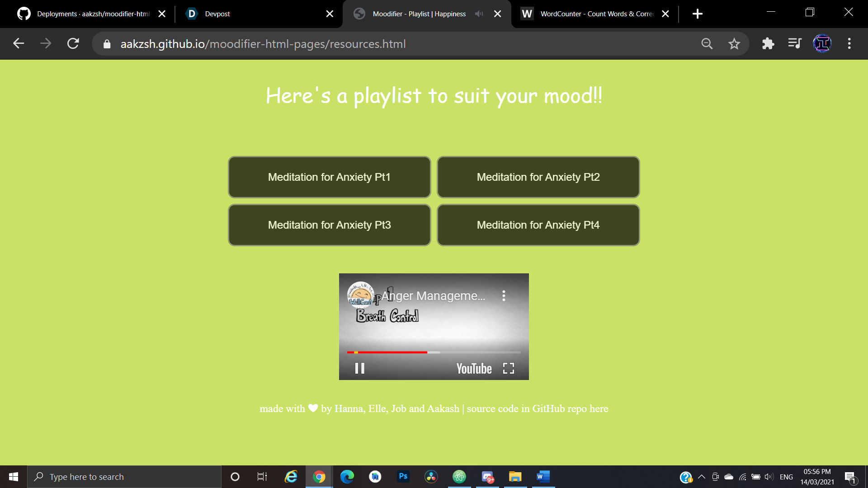Image resolution: width=868 pixels, height=488 pixels.
Task: Open the media control icon in toolbar
Action: tap(794, 44)
